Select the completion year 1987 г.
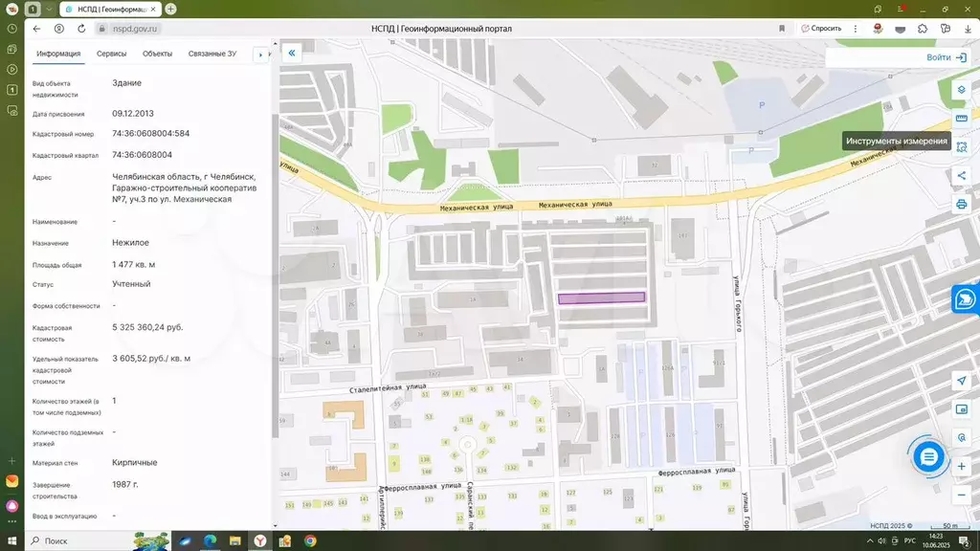The image size is (980, 551). 125,485
